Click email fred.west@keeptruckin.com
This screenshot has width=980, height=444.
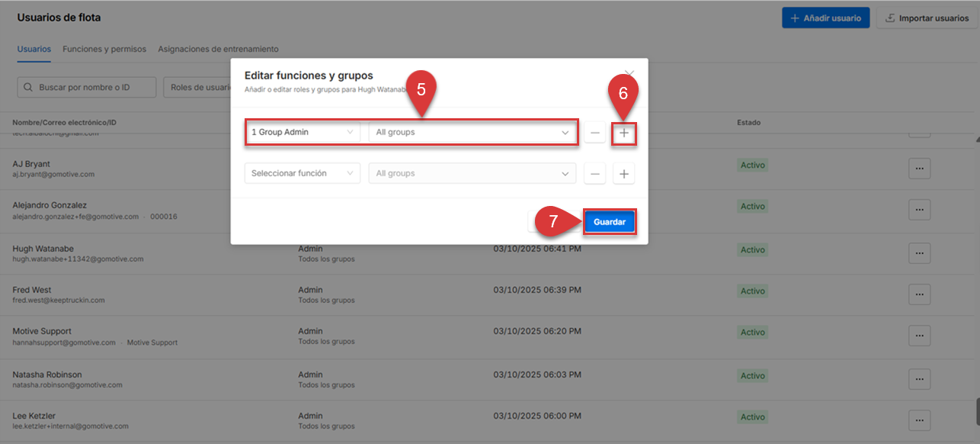[x=59, y=301]
